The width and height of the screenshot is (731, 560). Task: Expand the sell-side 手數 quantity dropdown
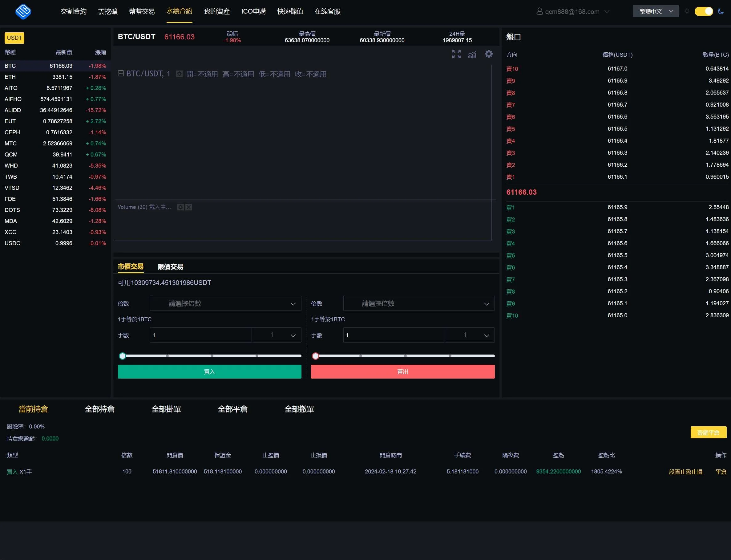[470, 335]
